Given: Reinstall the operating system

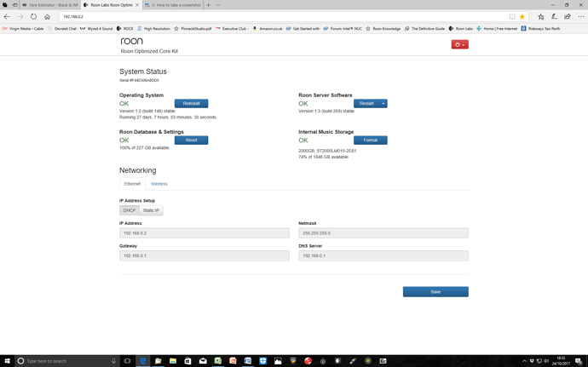Looking at the screenshot, I should click(x=191, y=104).
